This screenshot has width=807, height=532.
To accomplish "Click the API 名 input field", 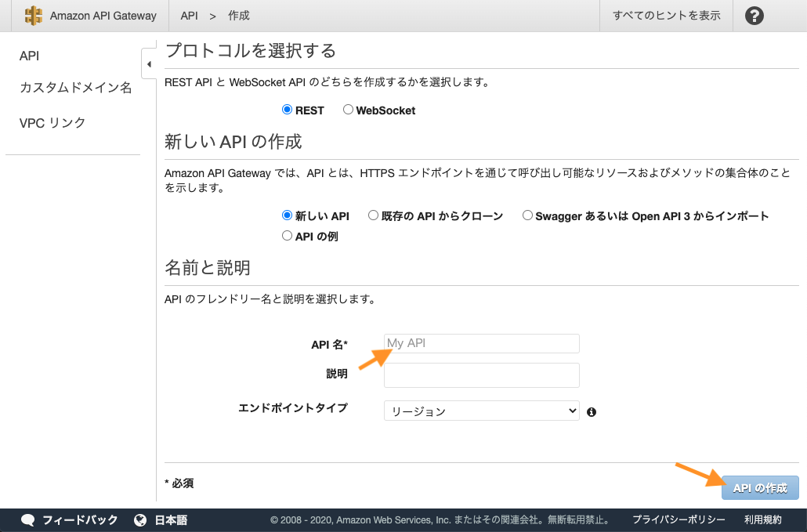I will [482, 343].
